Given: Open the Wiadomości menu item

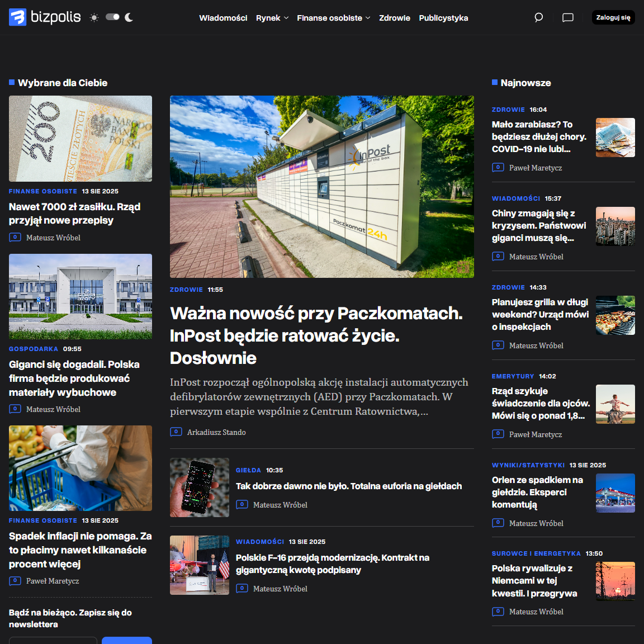Looking at the screenshot, I should click(223, 18).
